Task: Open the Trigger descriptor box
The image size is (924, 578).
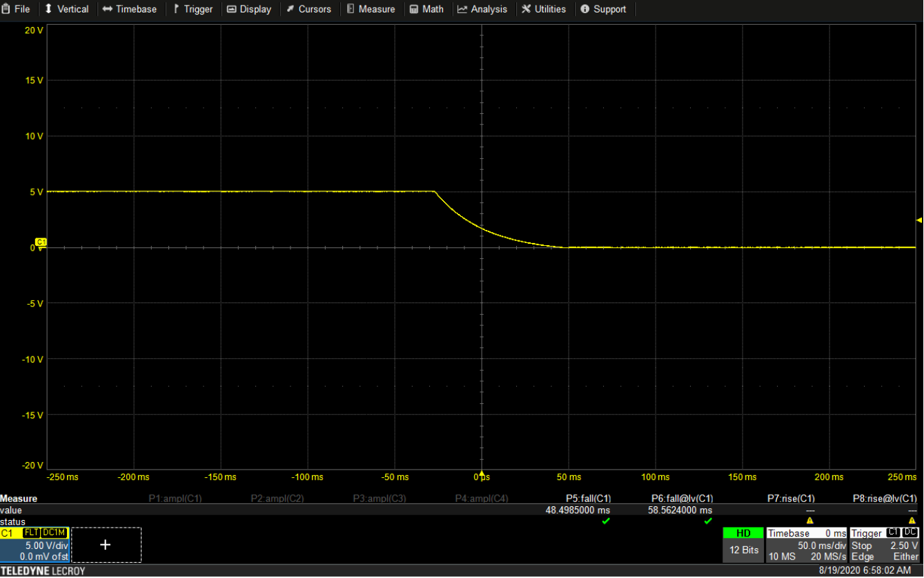Action: 885,545
